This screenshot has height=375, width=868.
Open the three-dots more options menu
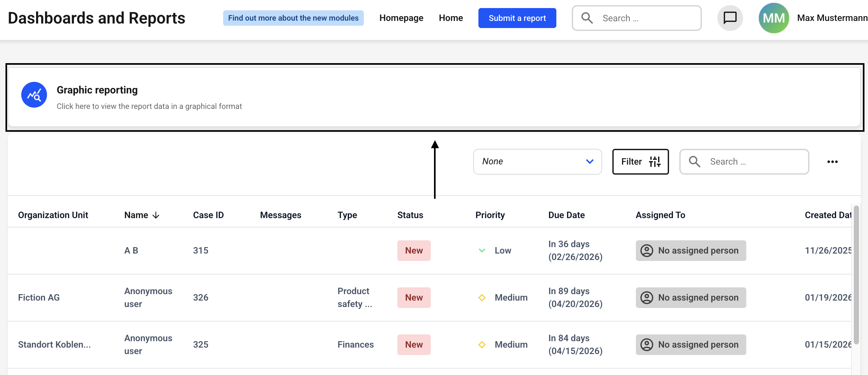pyautogui.click(x=832, y=162)
